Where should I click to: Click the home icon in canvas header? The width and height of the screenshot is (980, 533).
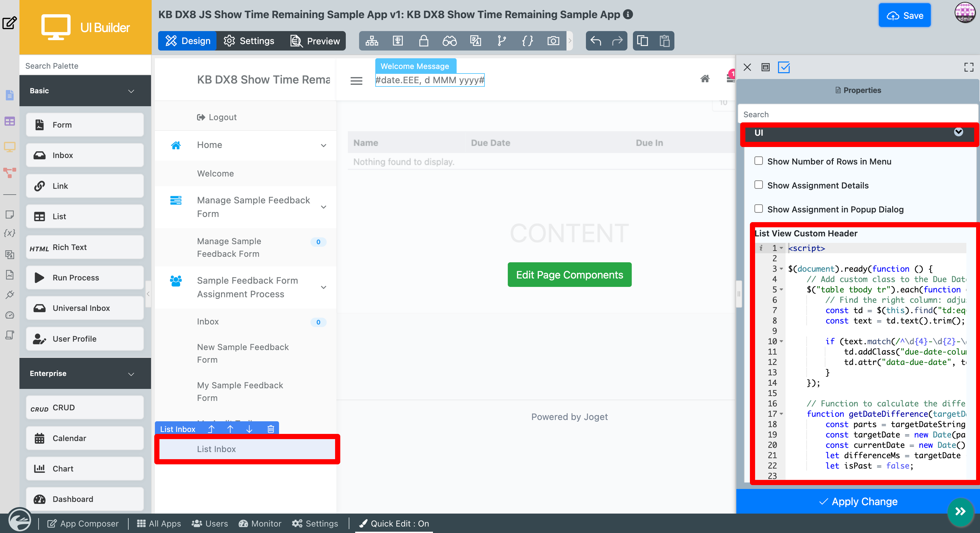pyautogui.click(x=705, y=79)
